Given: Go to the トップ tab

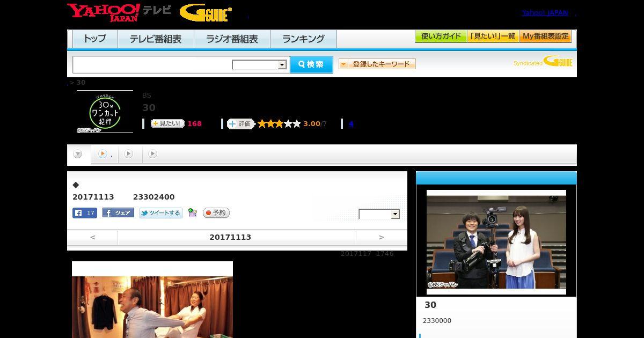Looking at the screenshot, I should tap(95, 39).
